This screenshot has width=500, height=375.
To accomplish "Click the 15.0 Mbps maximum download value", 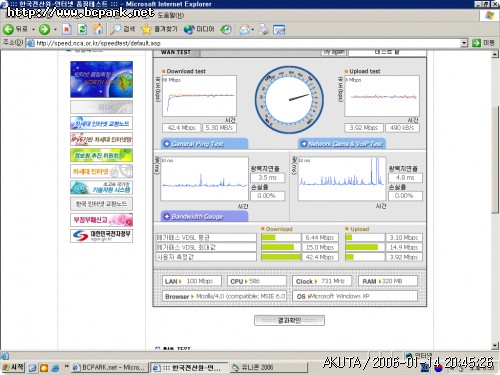I will (320, 247).
